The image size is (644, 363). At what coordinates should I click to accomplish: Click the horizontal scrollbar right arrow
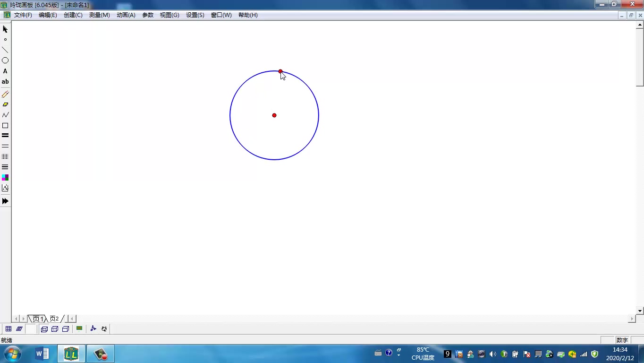tap(632, 319)
